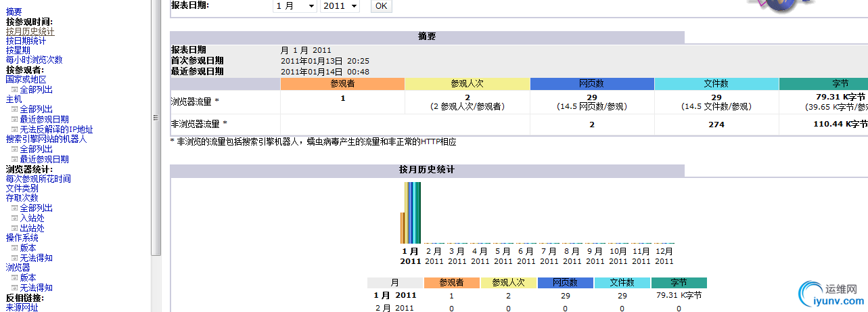
Task: Click the OK button for report date
Action: click(382, 5)
